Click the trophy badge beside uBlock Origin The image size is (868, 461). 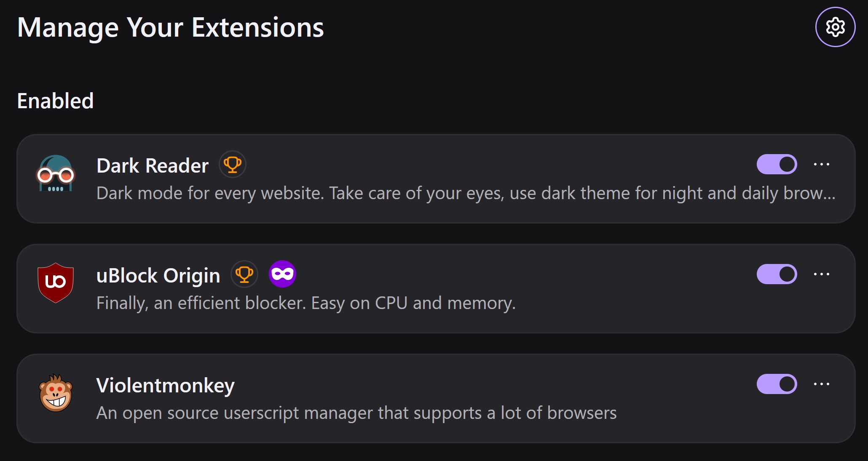click(244, 274)
